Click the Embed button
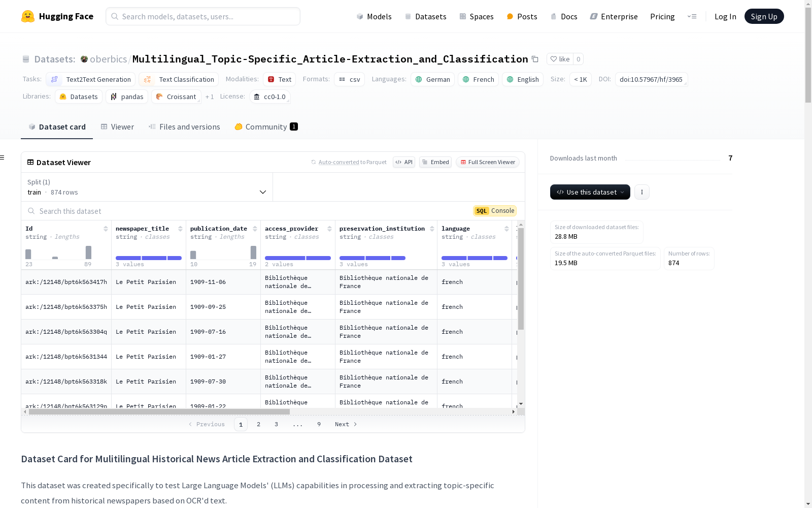 tap(435, 162)
